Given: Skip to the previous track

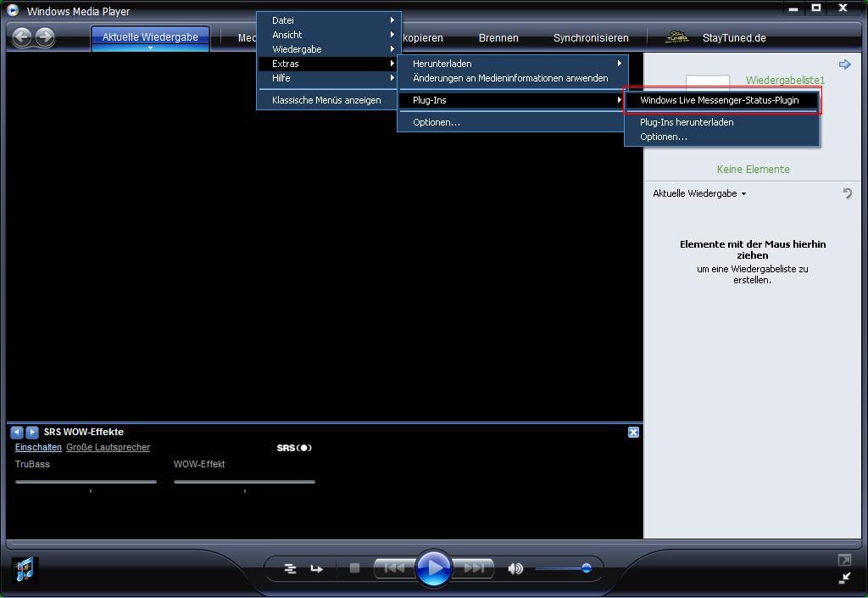Looking at the screenshot, I should [394, 568].
